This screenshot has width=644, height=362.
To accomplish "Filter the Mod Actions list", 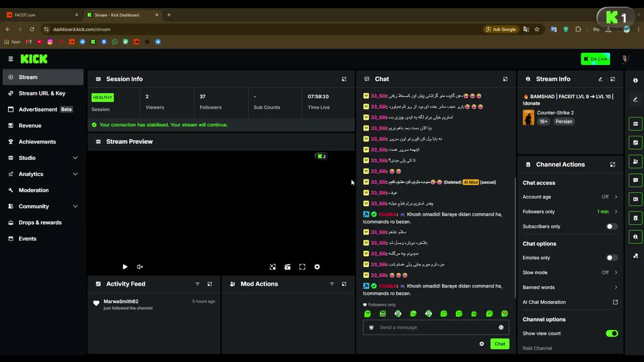I will click(x=332, y=284).
